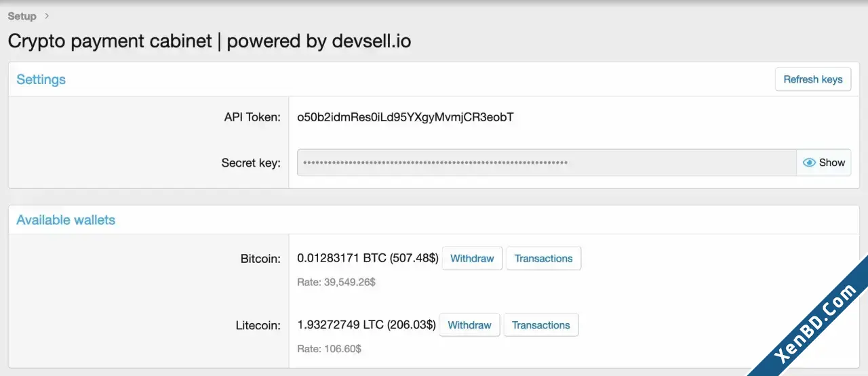Open Bitcoin wallet Transactions

click(x=543, y=258)
